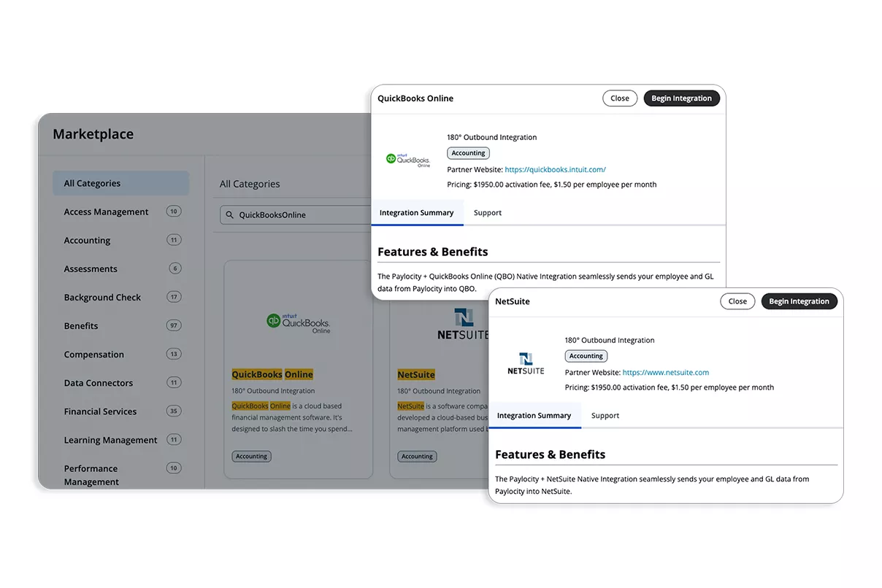
Task: Open the Performance Management category
Action: click(x=91, y=475)
